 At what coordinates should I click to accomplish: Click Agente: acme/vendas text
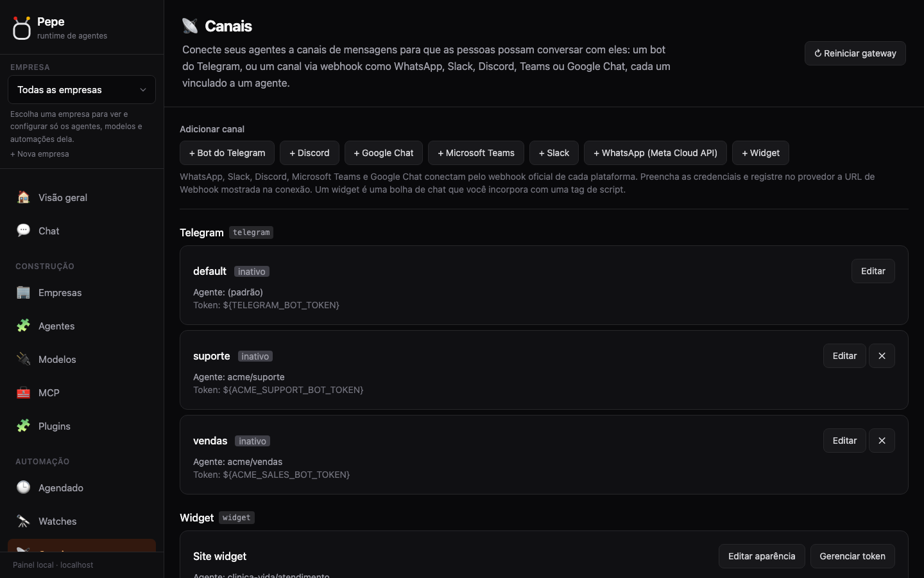[x=237, y=462]
